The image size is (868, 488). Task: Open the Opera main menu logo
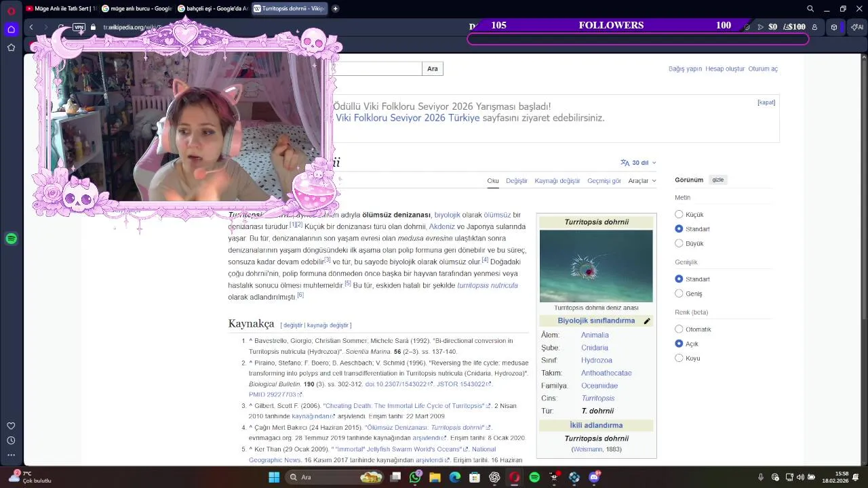(11, 11)
